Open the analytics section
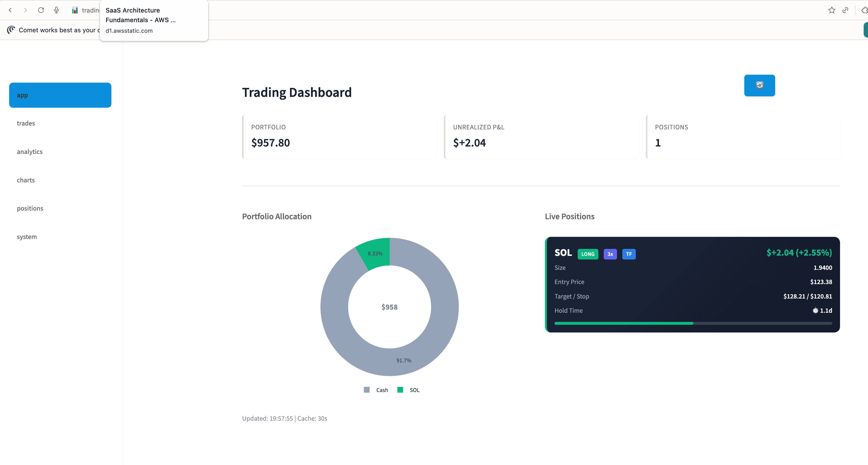This screenshot has height=465, width=868. tap(30, 152)
